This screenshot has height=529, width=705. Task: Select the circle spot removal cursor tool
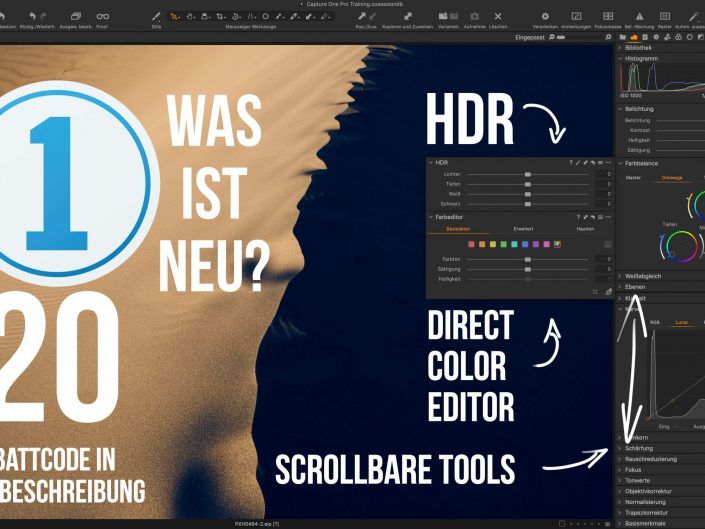266,17
